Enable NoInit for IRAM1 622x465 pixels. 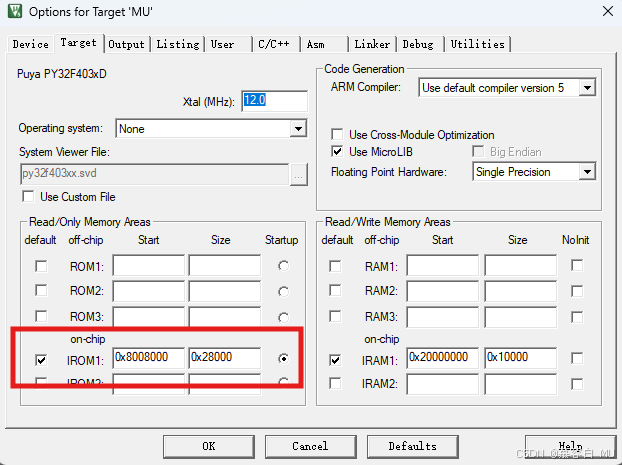pyautogui.click(x=577, y=358)
